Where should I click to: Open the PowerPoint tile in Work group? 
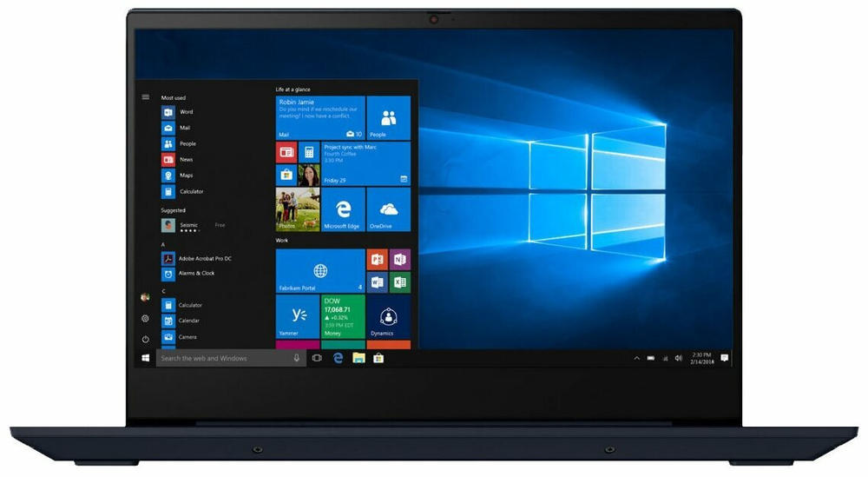pyautogui.click(x=377, y=259)
